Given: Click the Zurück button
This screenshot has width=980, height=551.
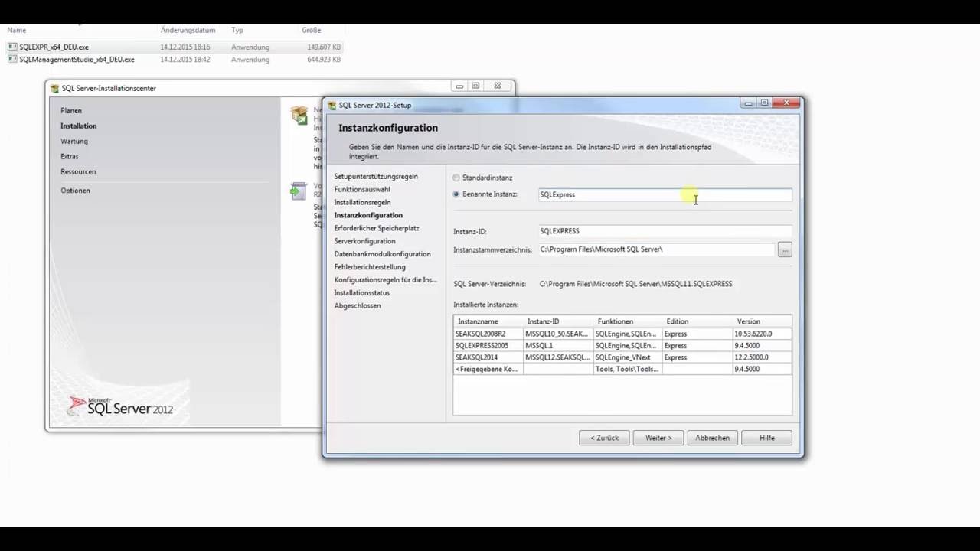Looking at the screenshot, I should [x=605, y=438].
